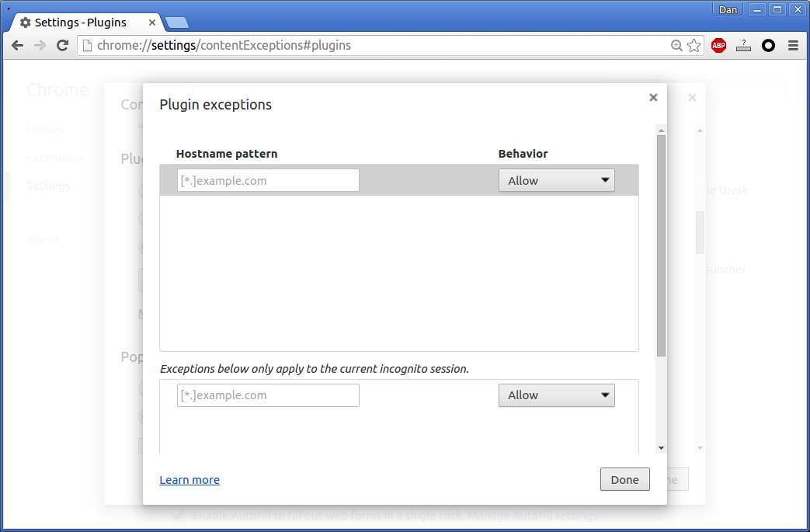The image size is (810, 532).
Task: Click the scroll down arrow in dialog
Action: (x=661, y=448)
